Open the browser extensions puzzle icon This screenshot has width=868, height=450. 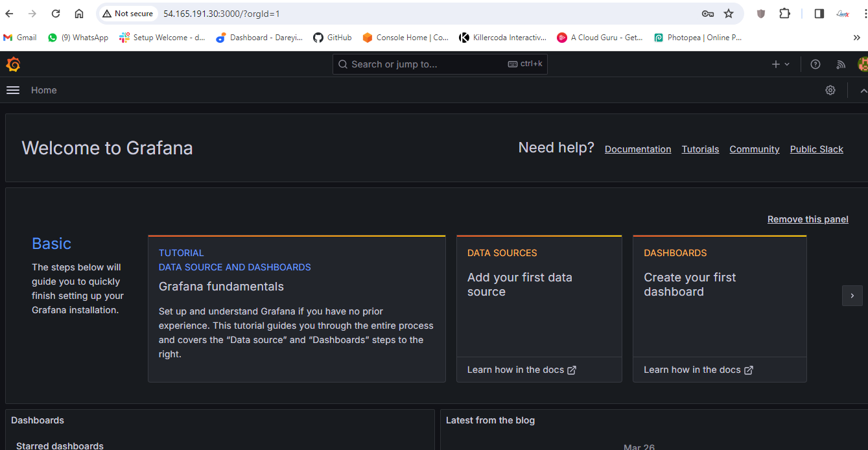[x=784, y=14]
